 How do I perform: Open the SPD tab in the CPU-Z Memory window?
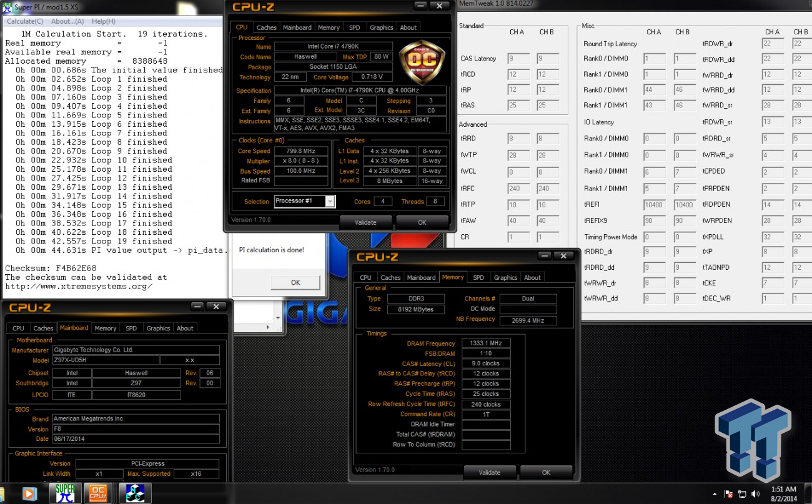tap(478, 277)
